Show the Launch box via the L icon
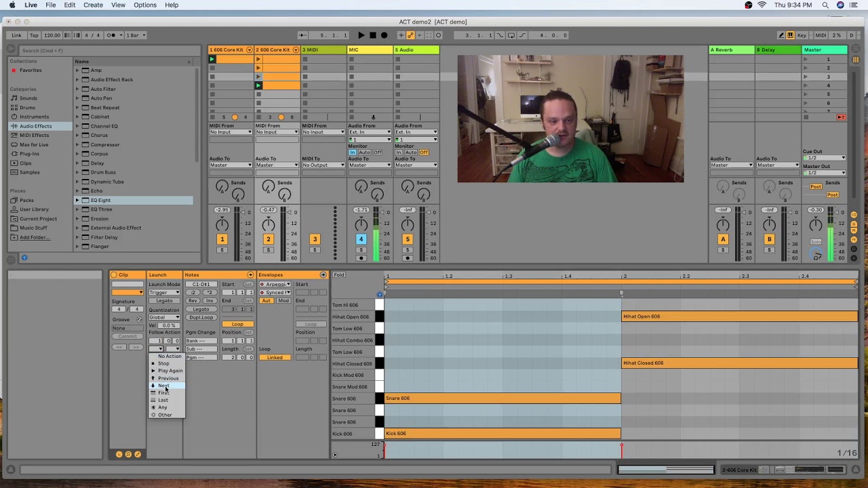 (119, 454)
